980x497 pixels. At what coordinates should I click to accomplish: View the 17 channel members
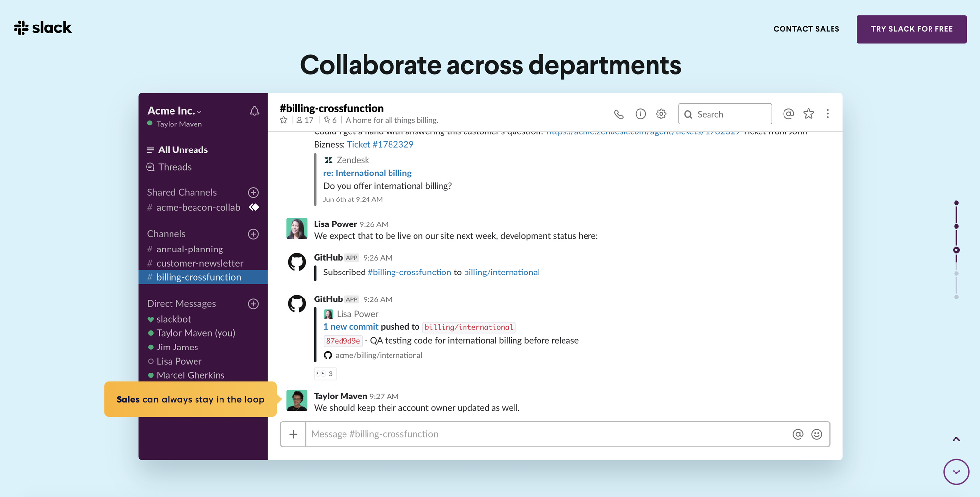click(305, 120)
